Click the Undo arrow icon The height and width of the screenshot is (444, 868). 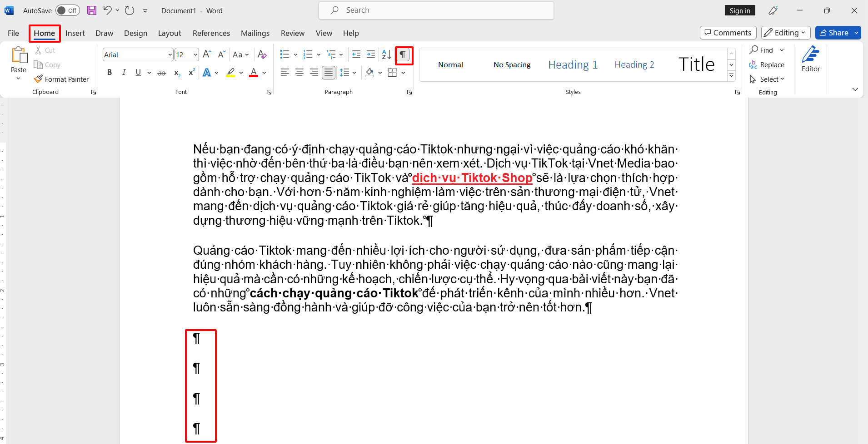[x=107, y=10]
